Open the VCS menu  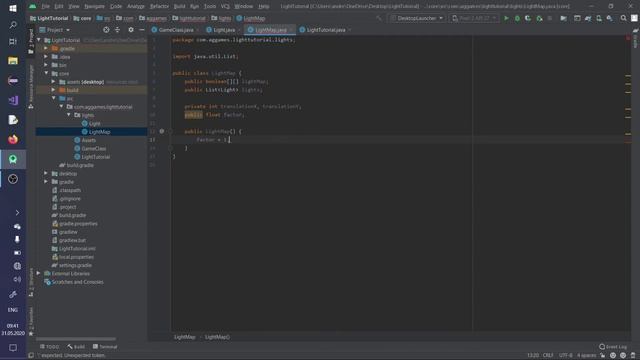coord(225,6)
